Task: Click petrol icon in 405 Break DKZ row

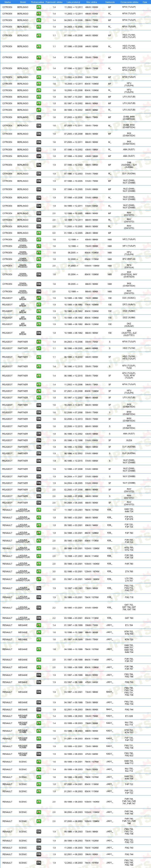Action: 39,324
